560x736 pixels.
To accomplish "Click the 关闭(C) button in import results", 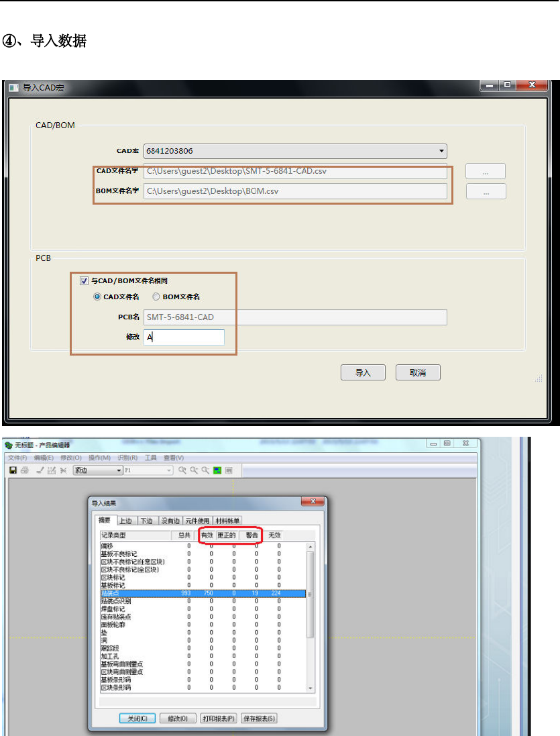I will pyautogui.click(x=137, y=719).
